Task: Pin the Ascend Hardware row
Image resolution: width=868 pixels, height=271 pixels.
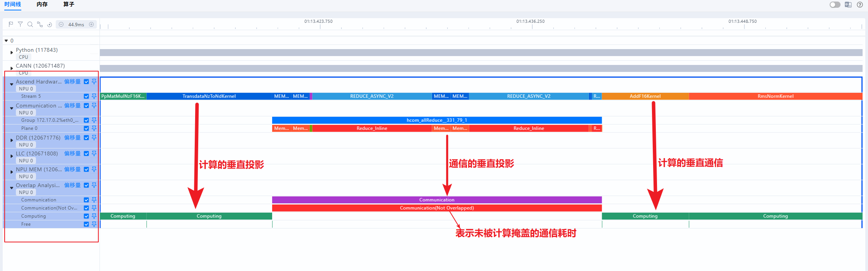Action: (94, 82)
